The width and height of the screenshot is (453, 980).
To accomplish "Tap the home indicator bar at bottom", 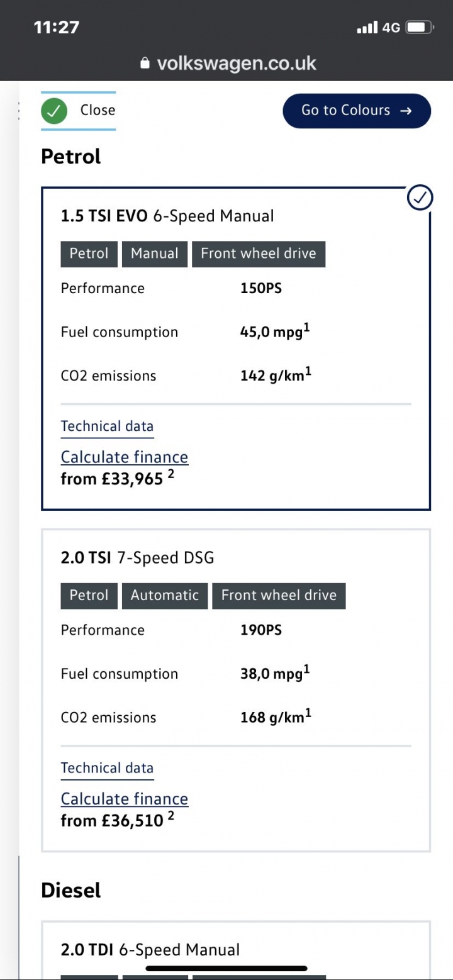I will click(226, 969).
